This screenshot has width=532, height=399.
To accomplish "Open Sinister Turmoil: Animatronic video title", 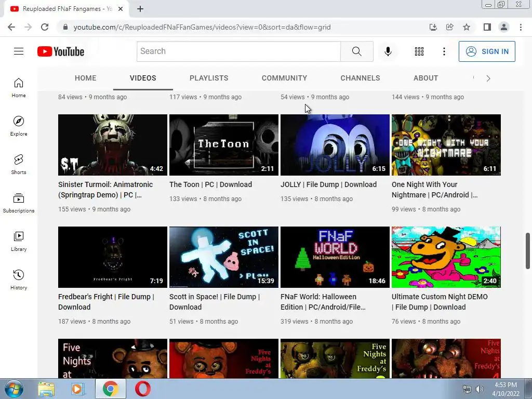I will (105, 190).
